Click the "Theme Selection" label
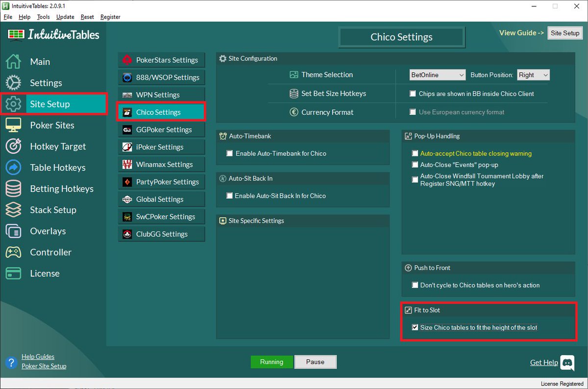Viewport: 588px width, 389px height. click(x=327, y=75)
